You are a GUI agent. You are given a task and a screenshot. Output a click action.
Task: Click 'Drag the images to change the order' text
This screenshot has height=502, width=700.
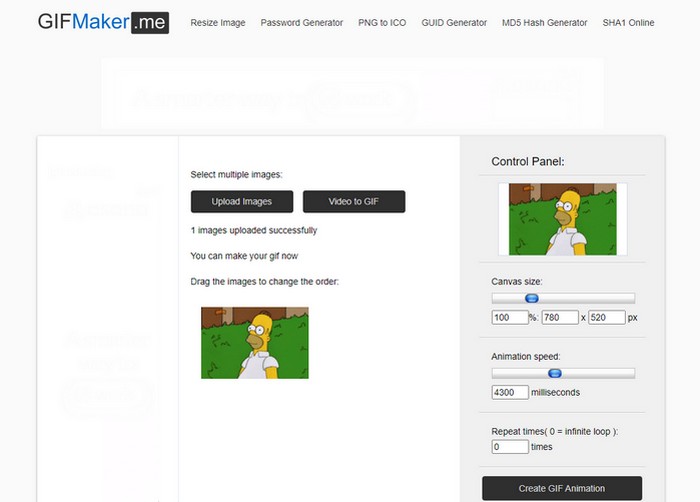click(x=264, y=282)
